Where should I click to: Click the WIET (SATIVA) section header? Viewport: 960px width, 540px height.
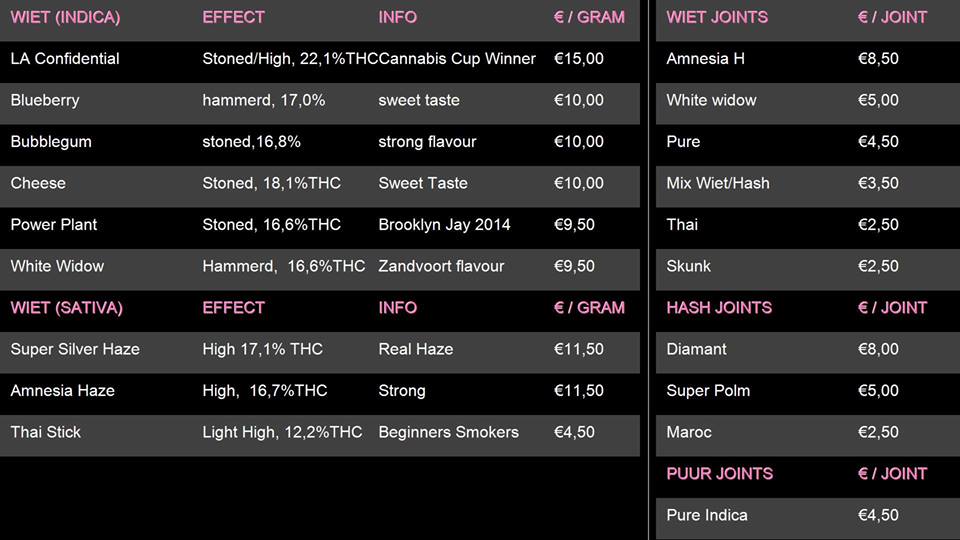click(x=67, y=308)
